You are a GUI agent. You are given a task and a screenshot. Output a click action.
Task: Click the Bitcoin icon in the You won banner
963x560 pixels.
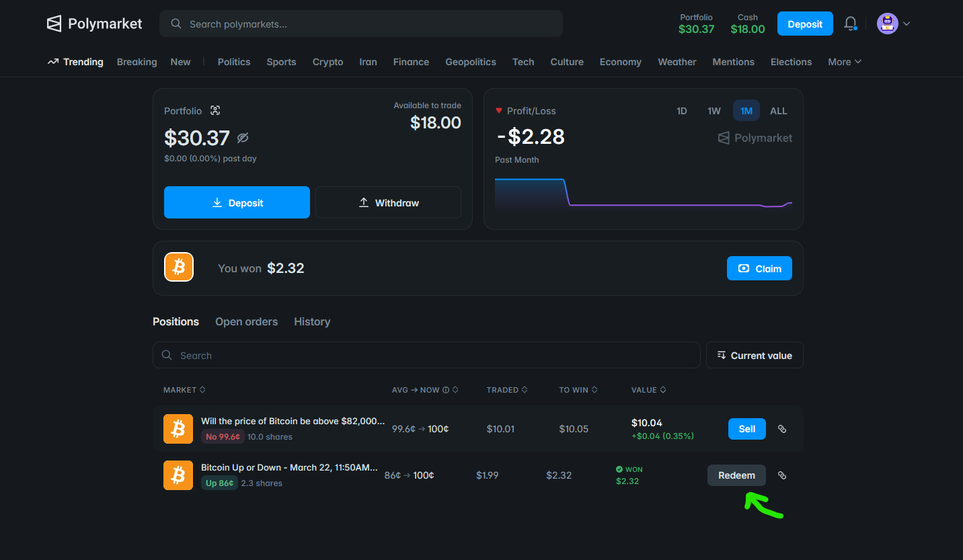179,268
